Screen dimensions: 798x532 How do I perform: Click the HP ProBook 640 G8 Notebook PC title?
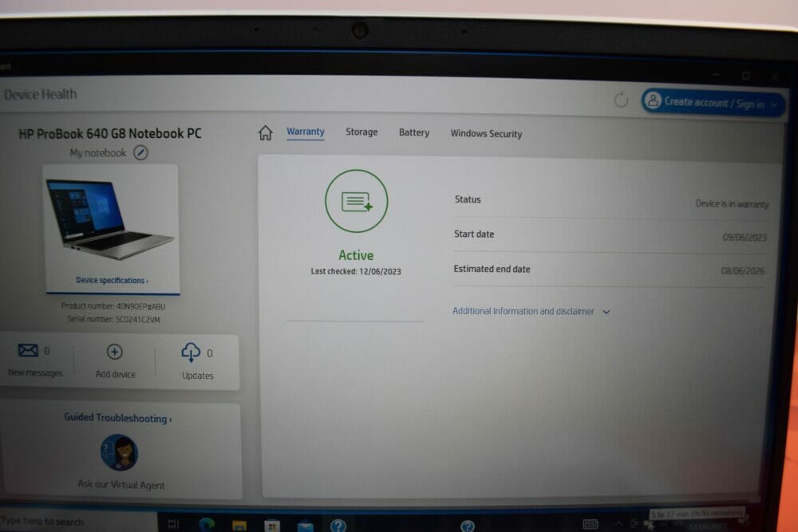(110, 134)
